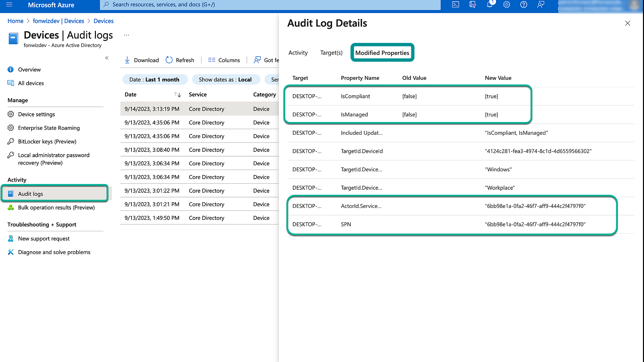Sort by Date column arrows
Screen dimensions: 644x362
(x=177, y=95)
